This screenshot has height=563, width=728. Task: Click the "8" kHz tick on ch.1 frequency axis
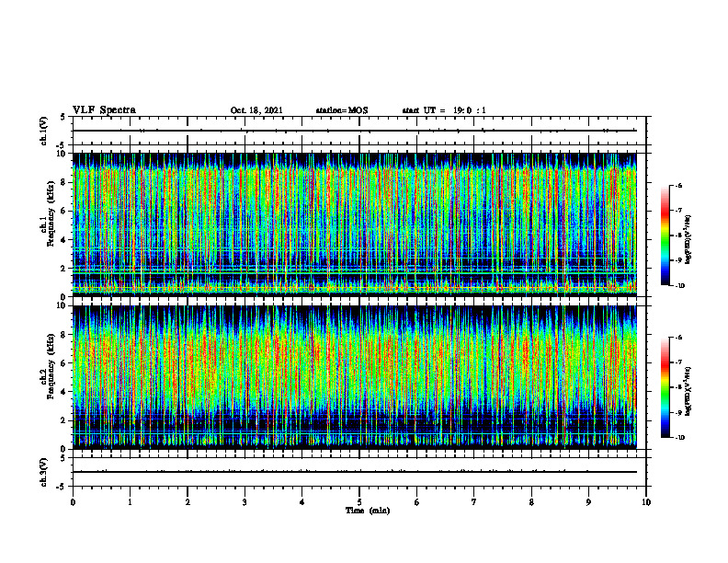click(x=64, y=182)
